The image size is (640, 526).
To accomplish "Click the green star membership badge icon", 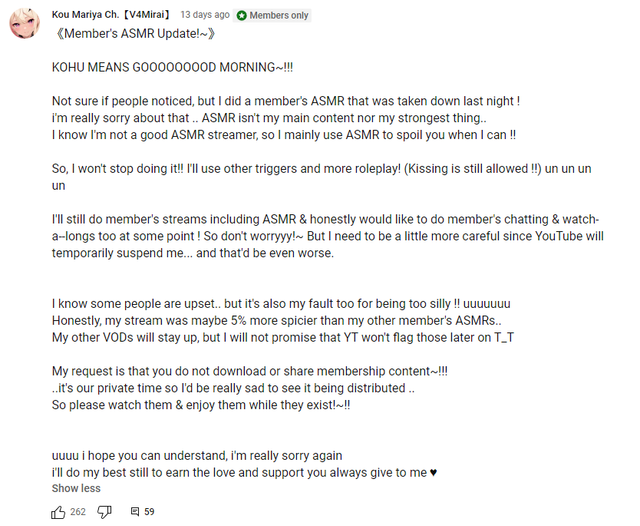I will point(242,16).
